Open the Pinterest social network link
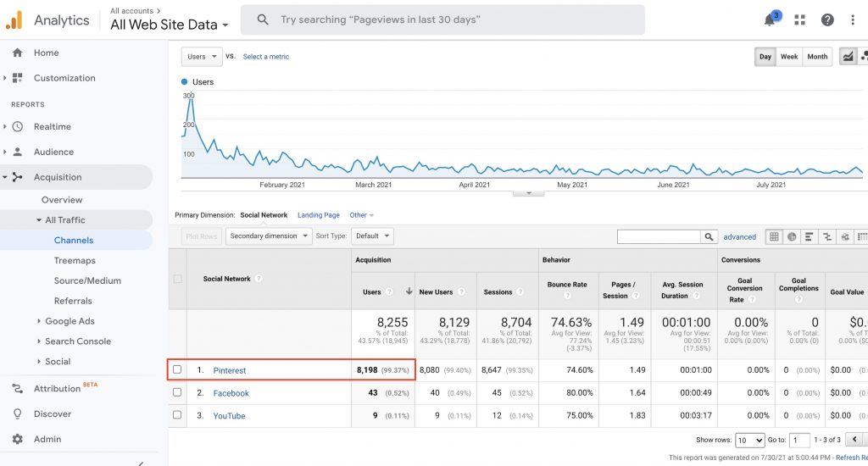Screen dimensions: 868x466 (x=229, y=371)
